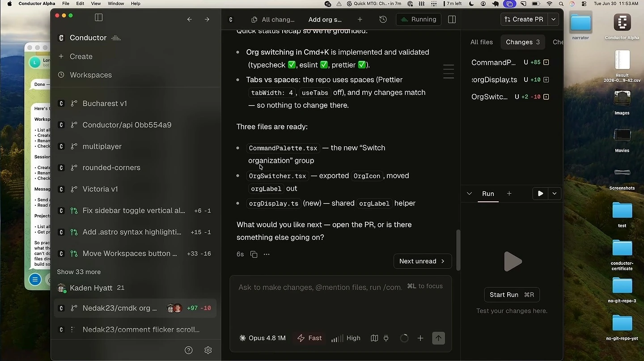Image resolution: width=644 pixels, height=361 pixels.
Task: Expand the run options dropdown arrow
Action: coord(555,194)
